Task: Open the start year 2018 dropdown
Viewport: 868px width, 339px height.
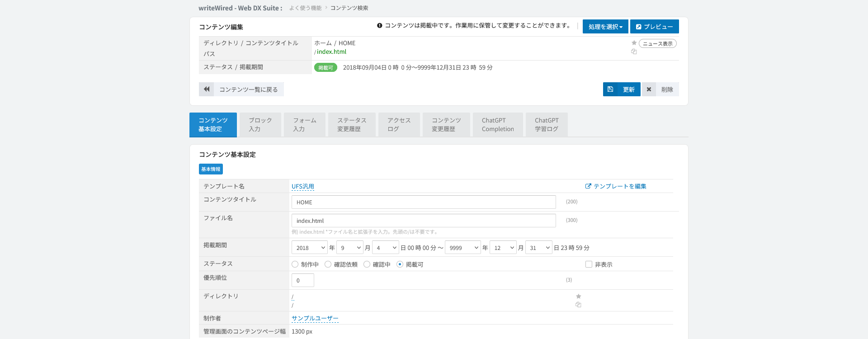Action: coord(310,248)
